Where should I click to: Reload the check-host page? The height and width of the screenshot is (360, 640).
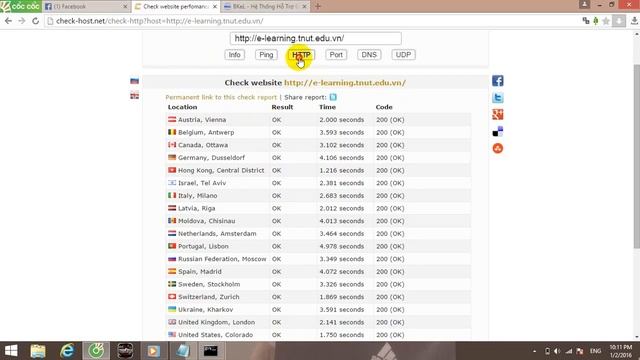[x=36, y=21]
